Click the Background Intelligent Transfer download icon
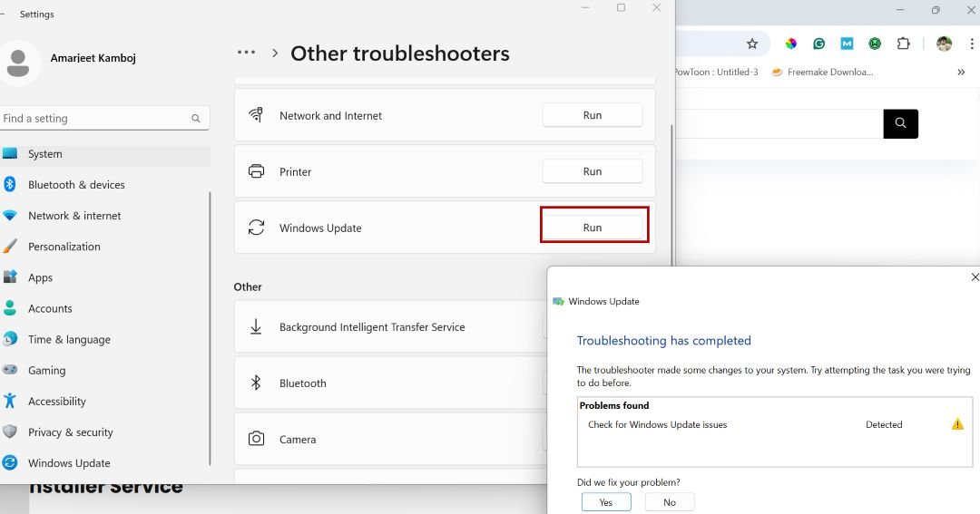 [256, 326]
